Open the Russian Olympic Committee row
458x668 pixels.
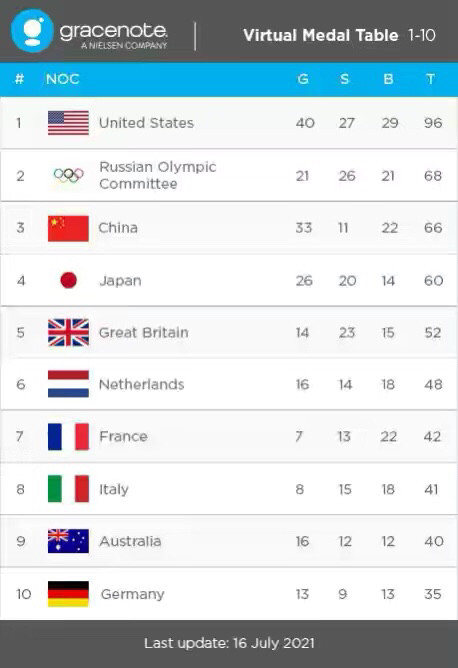(229, 175)
